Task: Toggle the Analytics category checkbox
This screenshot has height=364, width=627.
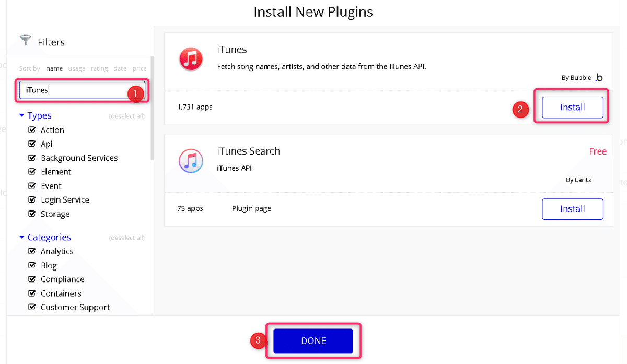Action: pos(32,251)
